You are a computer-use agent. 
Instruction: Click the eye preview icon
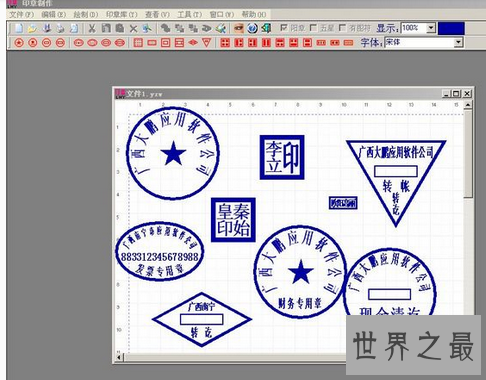tap(238, 28)
